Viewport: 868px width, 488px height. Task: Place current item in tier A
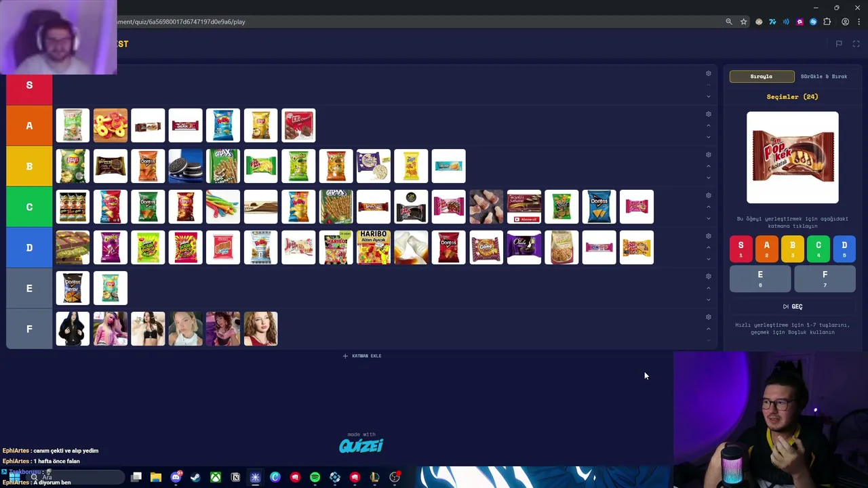click(x=767, y=249)
